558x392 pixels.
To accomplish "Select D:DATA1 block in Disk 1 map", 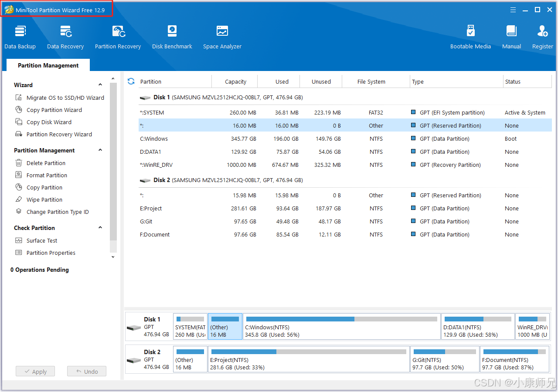I will tap(478, 326).
